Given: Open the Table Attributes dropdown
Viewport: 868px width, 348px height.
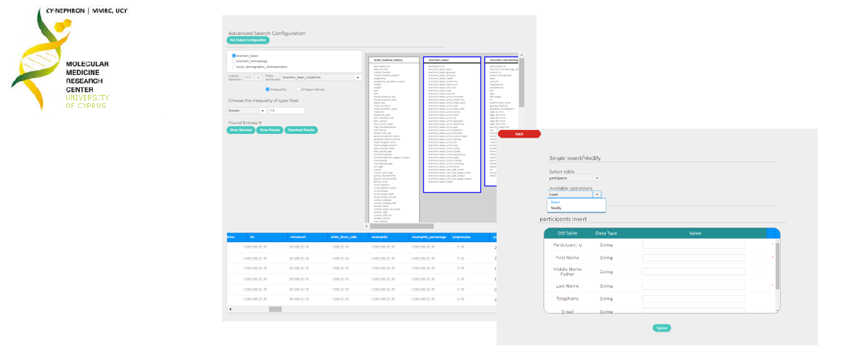Looking at the screenshot, I should click(x=358, y=78).
